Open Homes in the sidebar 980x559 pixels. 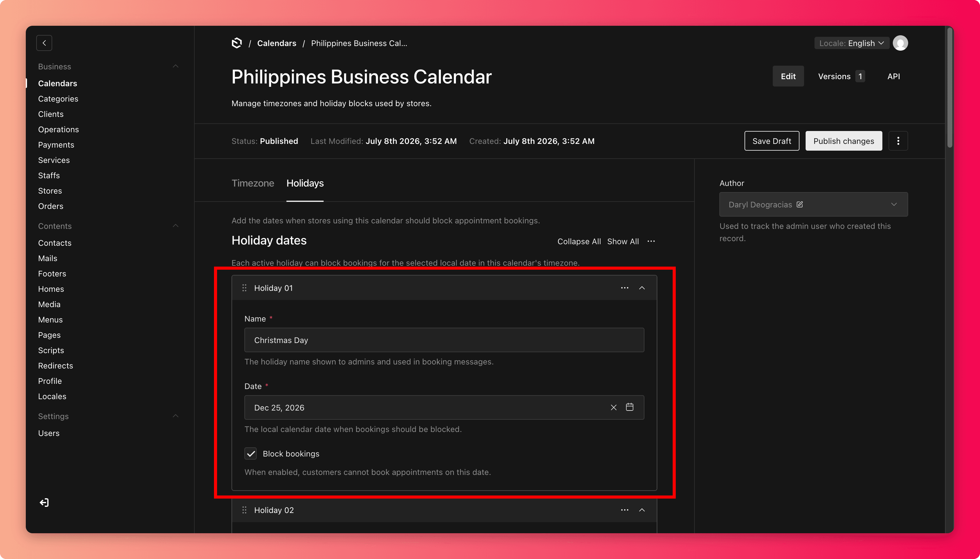(x=51, y=289)
